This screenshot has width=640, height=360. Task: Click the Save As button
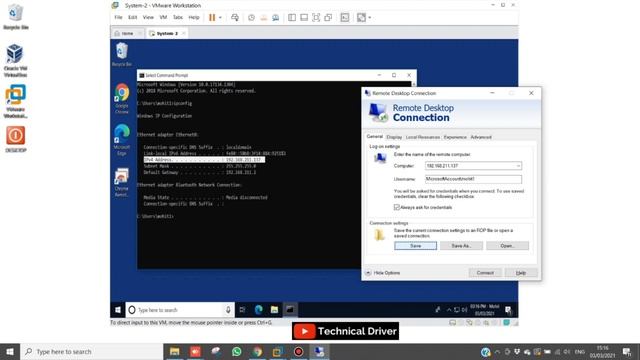tap(461, 246)
